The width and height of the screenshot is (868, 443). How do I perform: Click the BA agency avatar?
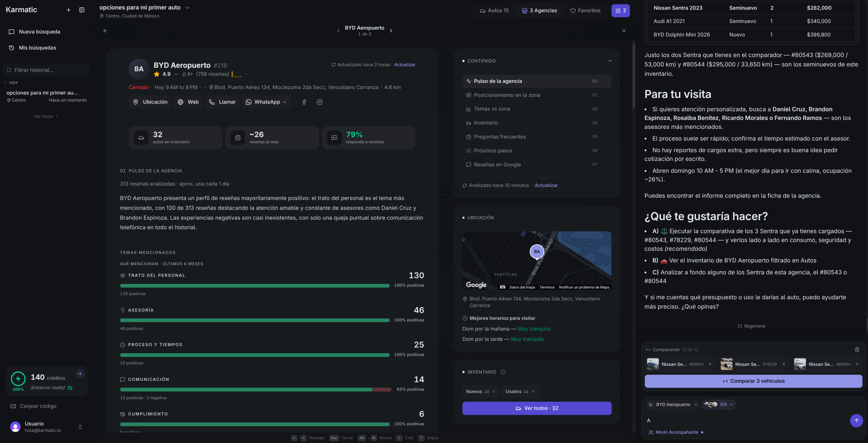[x=139, y=69]
